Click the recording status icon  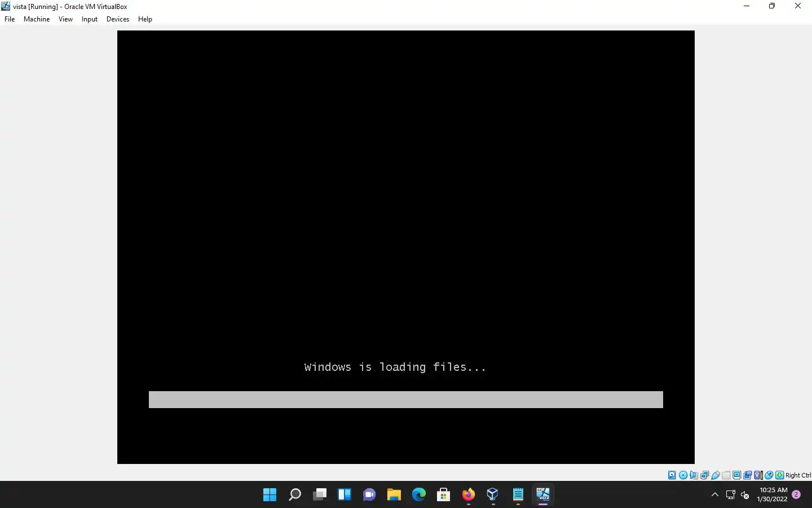(x=747, y=475)
